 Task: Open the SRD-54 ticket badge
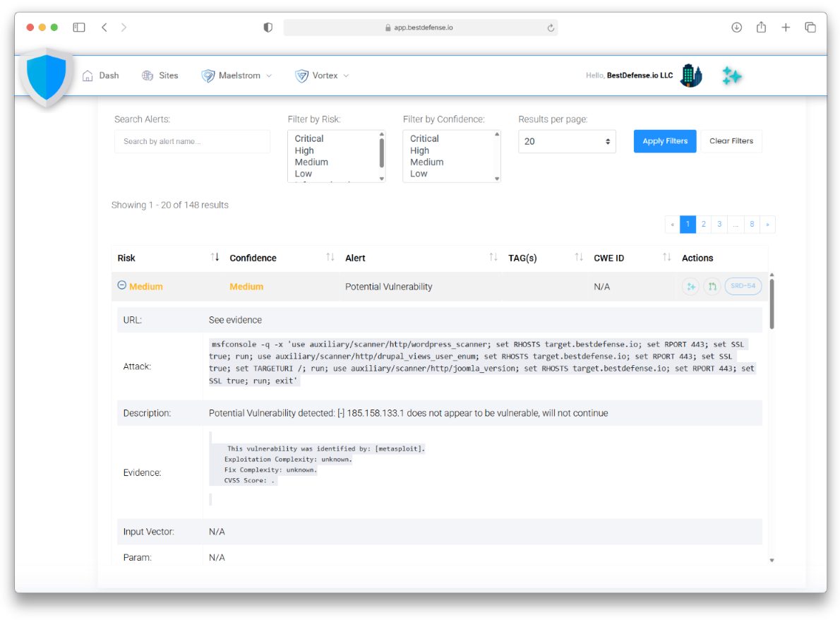[743, 286]
